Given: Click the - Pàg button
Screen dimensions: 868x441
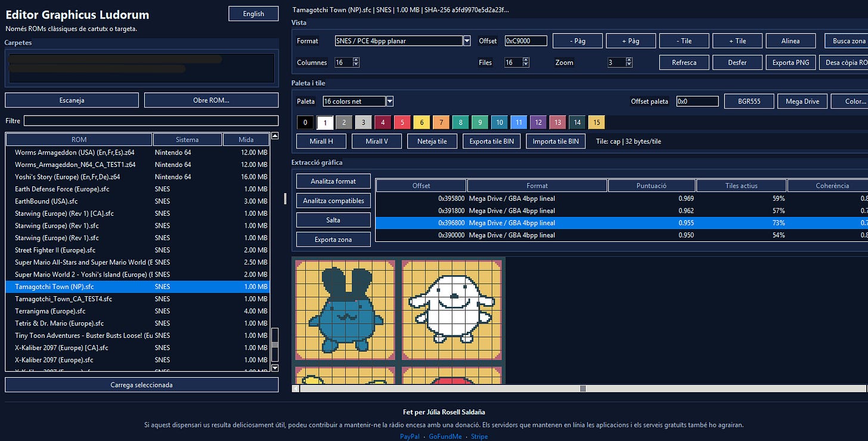Looking at the screenshot, I should 578,41.
